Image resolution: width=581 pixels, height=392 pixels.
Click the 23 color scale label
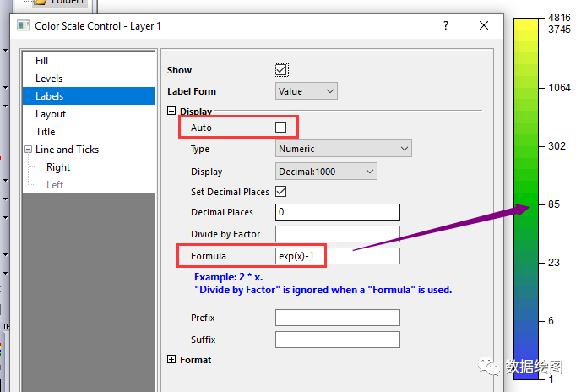tap(554, 263)
